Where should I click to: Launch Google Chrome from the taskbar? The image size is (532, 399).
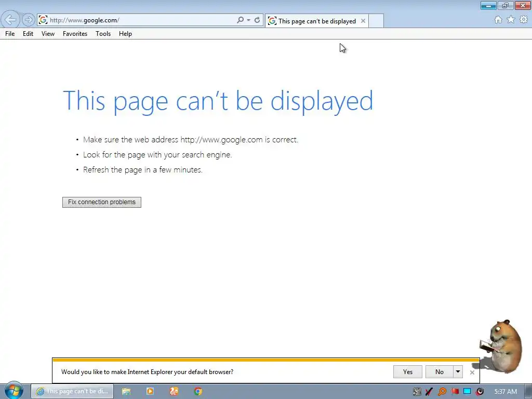pos(198,391)
